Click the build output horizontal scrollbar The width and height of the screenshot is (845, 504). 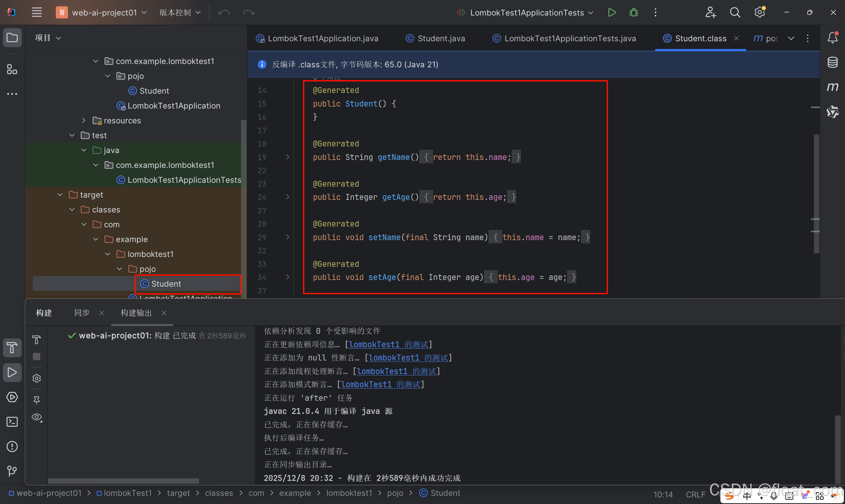[x=123, y=481]
